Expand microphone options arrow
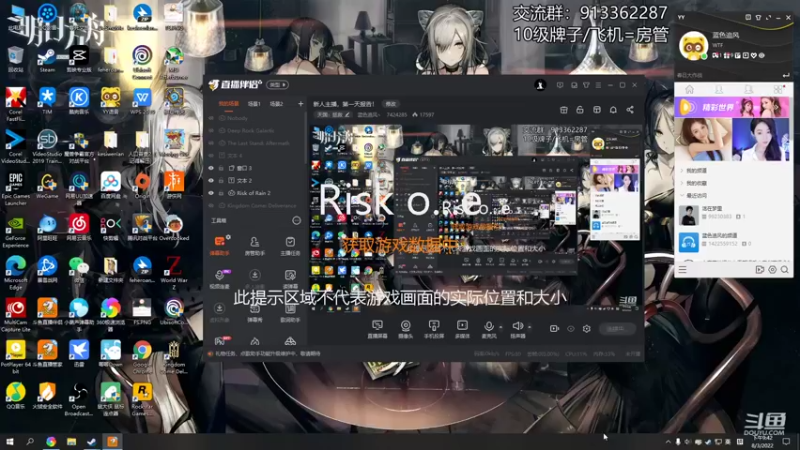The height and width of the screenshot is (450, 800). pyautogui.click(x=501, y=327)
